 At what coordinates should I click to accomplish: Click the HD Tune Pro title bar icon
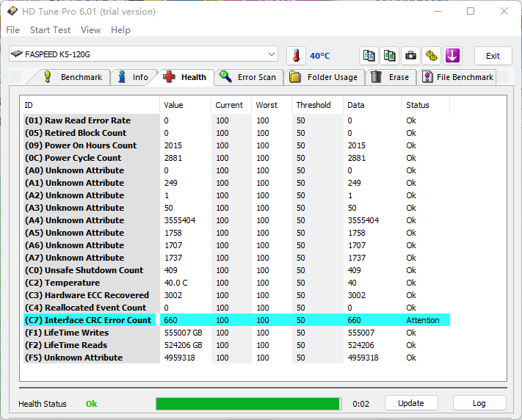[12, 11]
